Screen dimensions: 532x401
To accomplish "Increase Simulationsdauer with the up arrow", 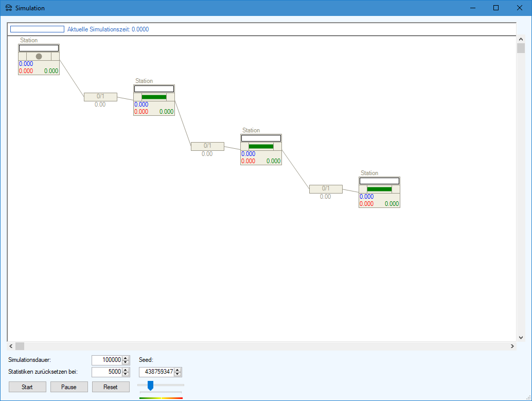I will 126,358.
